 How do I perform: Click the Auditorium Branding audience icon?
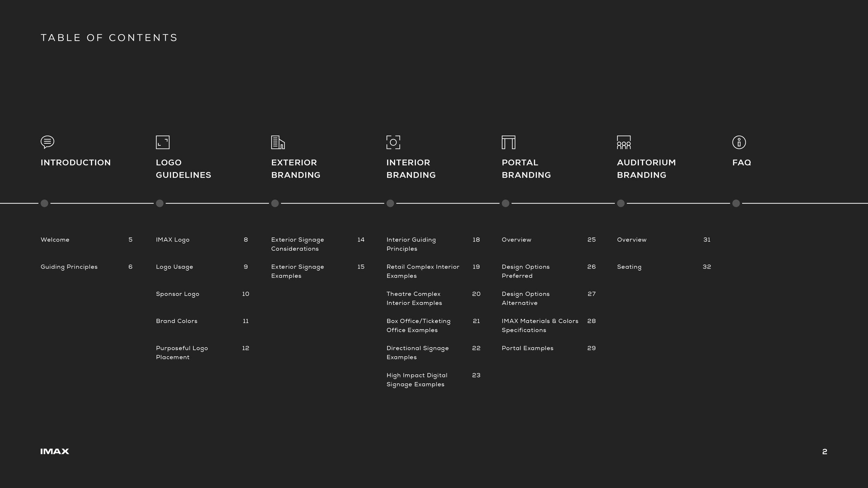[x=624, y=142]
